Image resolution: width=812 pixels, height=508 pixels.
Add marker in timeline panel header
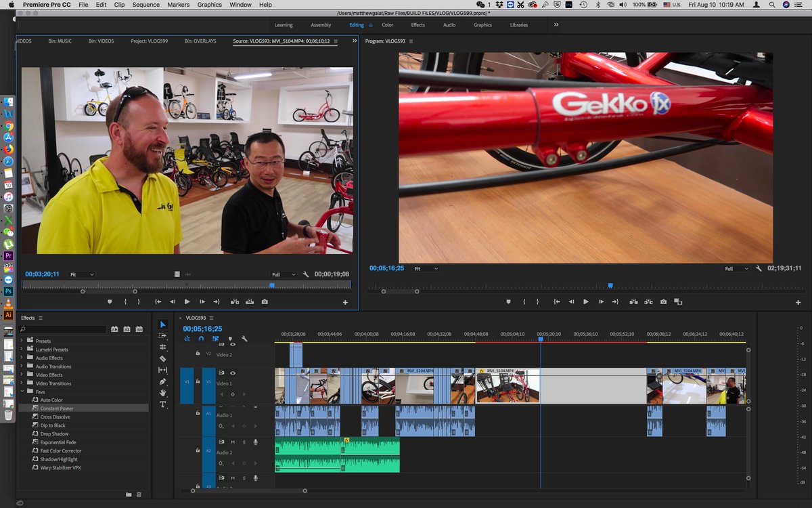pyautogui.click(x=229, y=339)
